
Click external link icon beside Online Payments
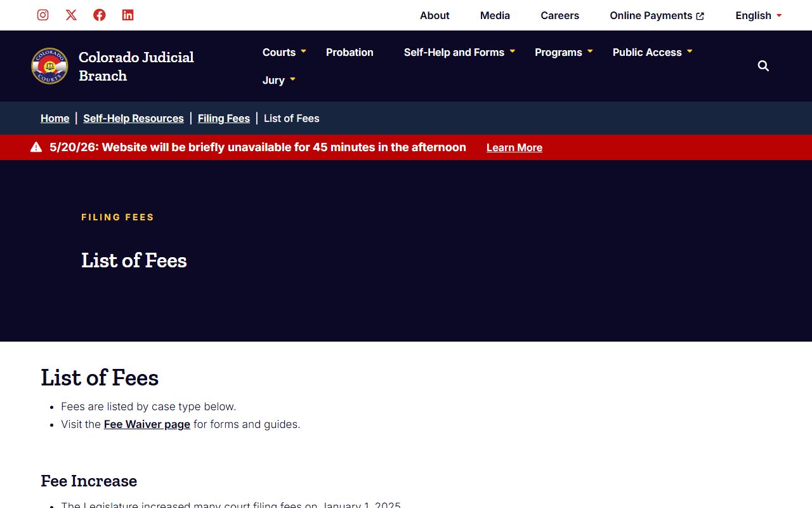(700, 16)
